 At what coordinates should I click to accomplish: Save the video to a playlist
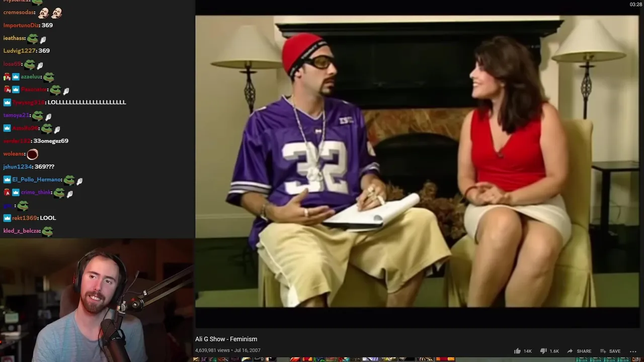(610, 351)
